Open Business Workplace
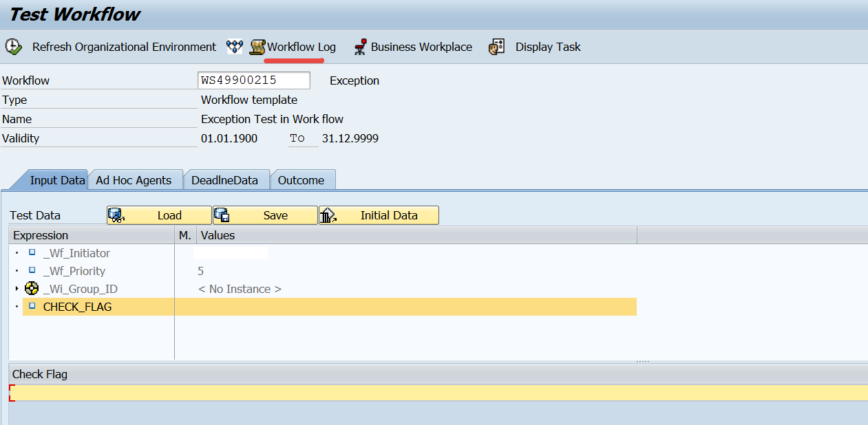The width and height of the screenshot is (868, 425). [x=421, y=47]
